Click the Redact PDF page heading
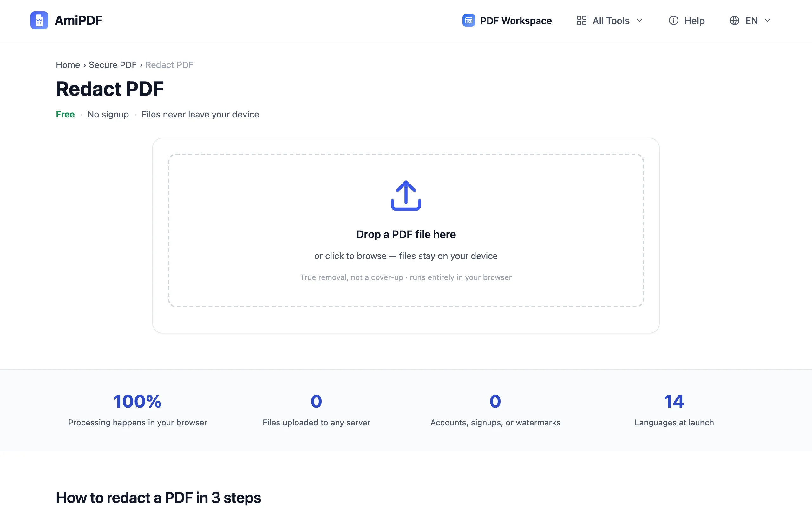 coord(110,89)
